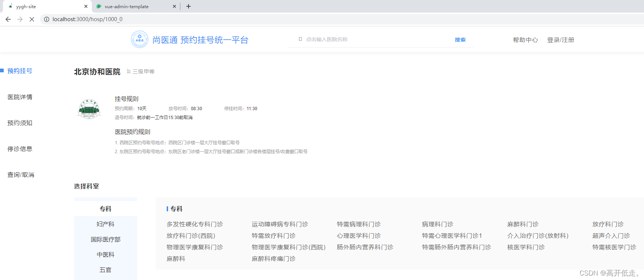Select 五官 department category
644x280 pixels.
tap(106, 270)
